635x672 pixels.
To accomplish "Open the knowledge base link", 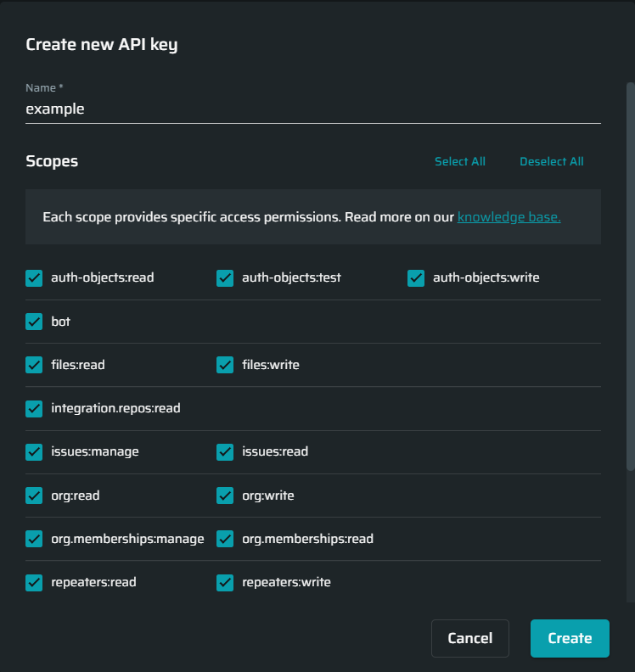I will coord(509,217).
